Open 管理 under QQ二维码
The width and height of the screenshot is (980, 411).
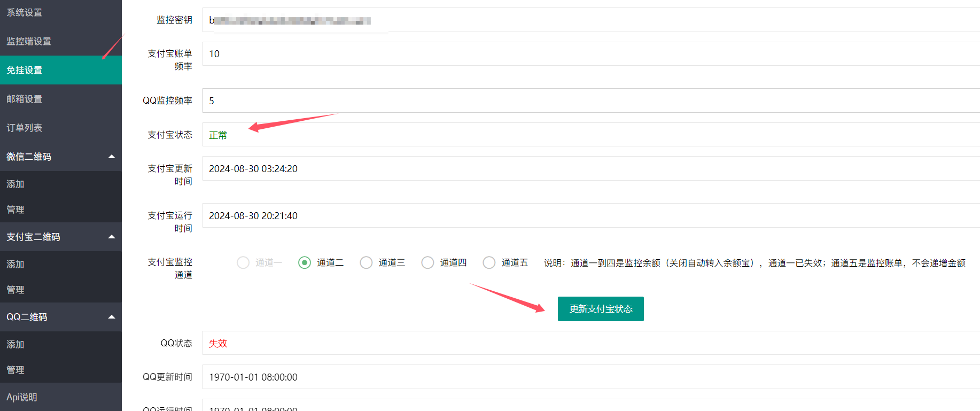[x=61, y=370]
